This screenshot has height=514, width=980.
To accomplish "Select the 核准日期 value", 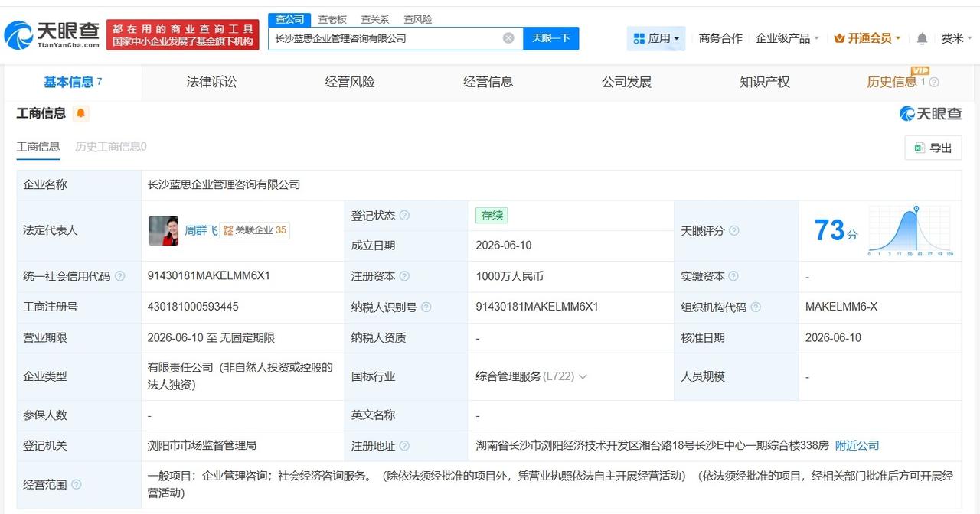I will 833,337.
